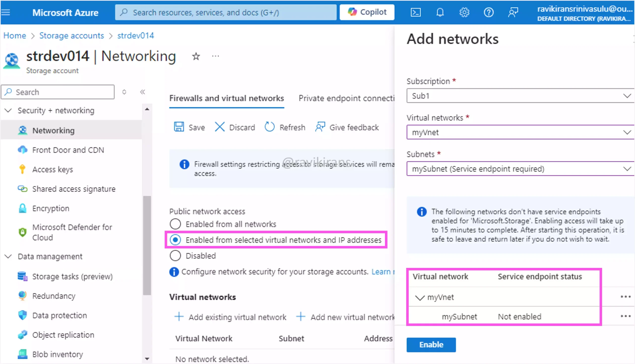Viewport: 635px width, 364px height.
Task: Click the Subnet column header
Action: tap(291, 338)
